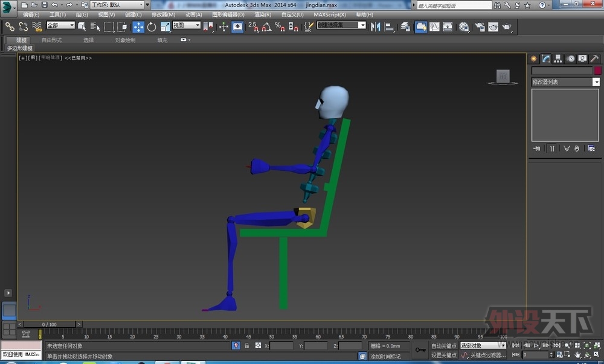This screenshot has height=364, width=604.
Task: Click the Unlink Selection tool
Action: (x=23, y=27)
